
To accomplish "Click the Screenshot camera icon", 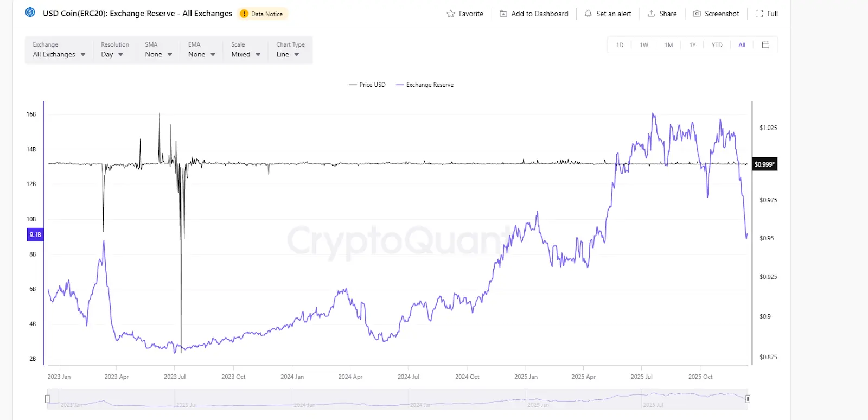I will pyautogui.click(x=697, y=14).
